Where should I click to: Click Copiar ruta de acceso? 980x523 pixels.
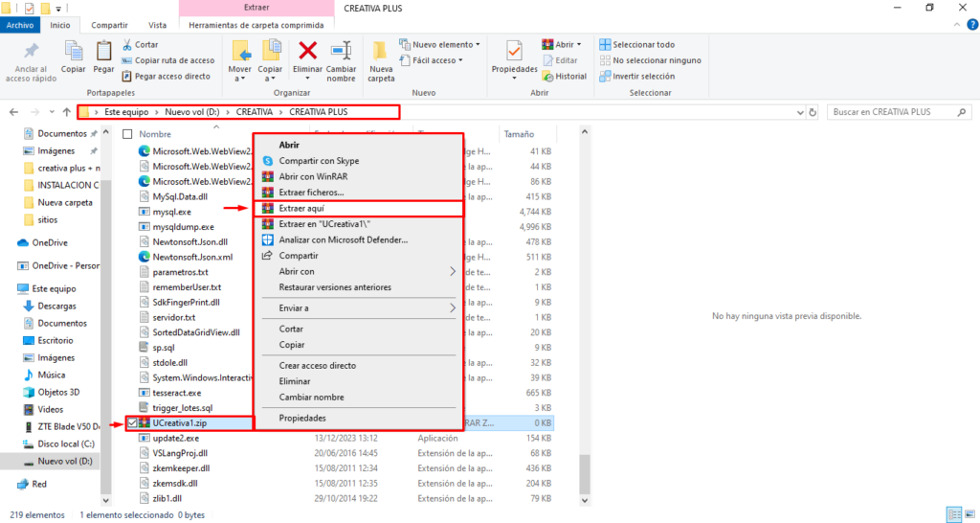click(x=168, y=60)
